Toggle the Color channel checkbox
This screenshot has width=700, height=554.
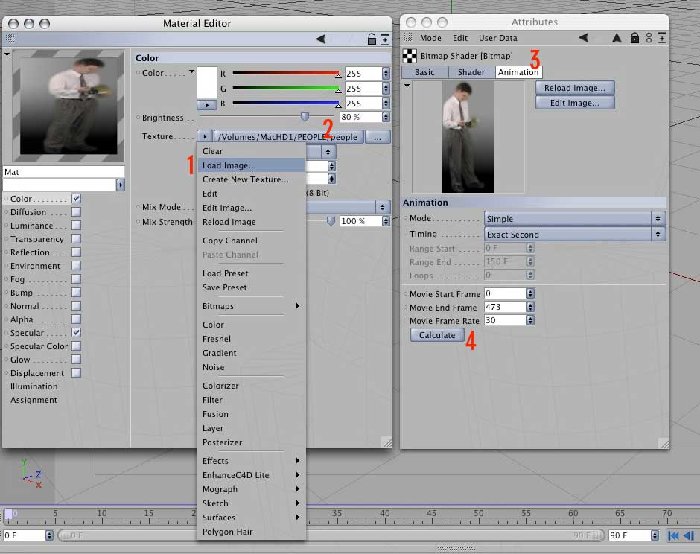tap(76, 199)
